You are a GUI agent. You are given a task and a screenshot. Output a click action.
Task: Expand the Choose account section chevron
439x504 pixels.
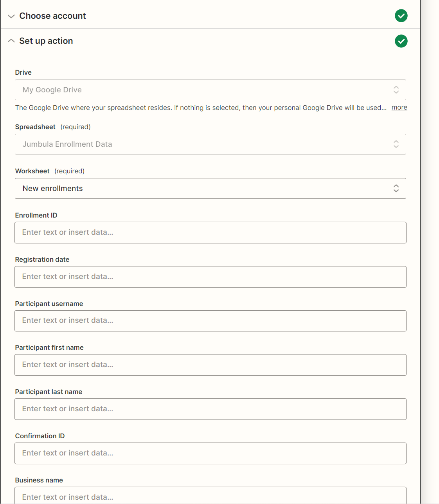[11, 16]
